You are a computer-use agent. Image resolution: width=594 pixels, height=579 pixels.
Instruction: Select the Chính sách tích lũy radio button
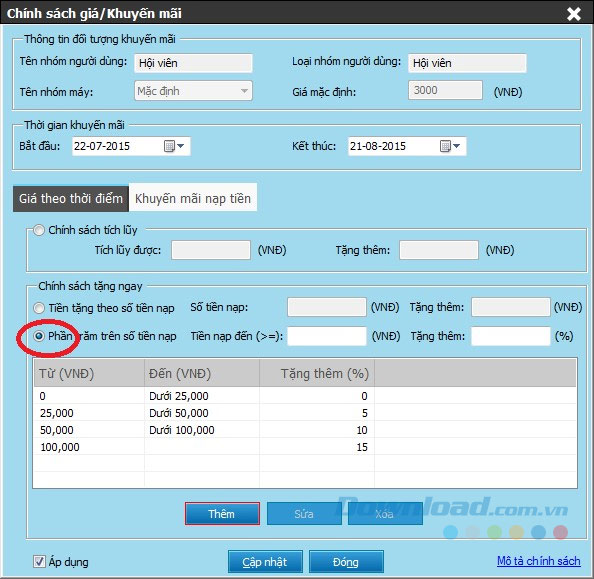(x=39, y=230)
